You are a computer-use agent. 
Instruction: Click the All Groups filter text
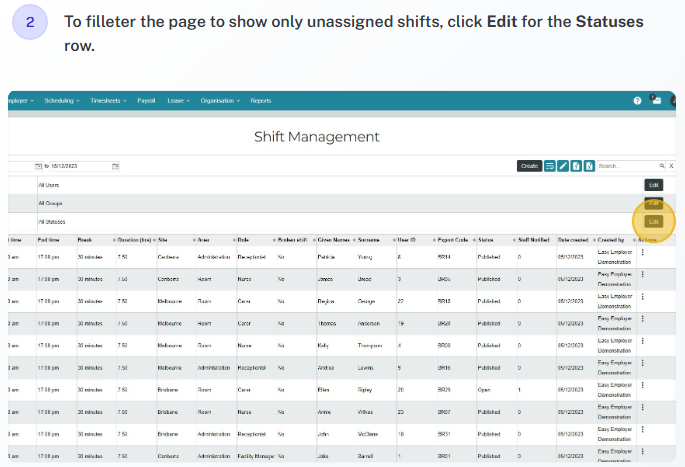[x=50, y=204]
